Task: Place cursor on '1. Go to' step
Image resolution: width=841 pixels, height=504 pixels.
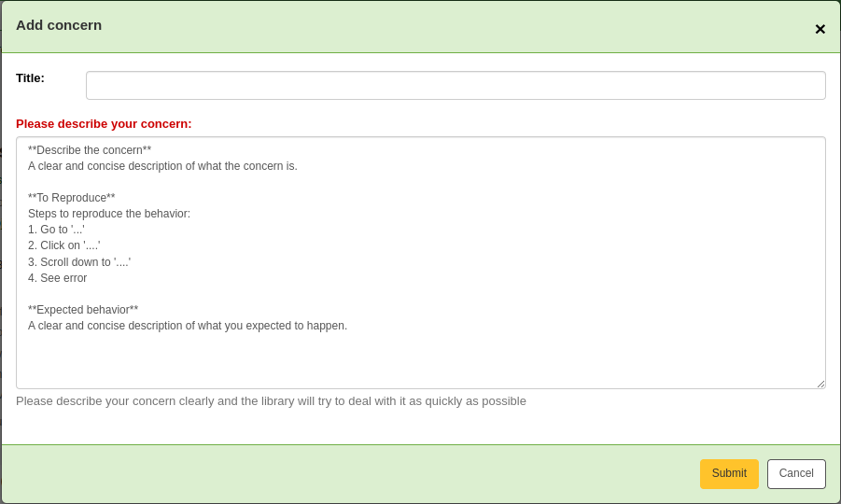Action: (x=56, y=230)
